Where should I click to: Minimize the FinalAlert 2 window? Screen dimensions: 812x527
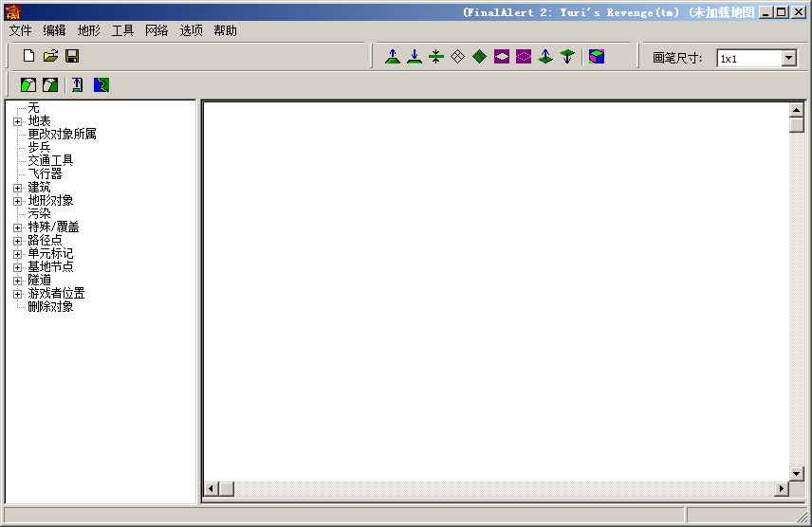766,12
